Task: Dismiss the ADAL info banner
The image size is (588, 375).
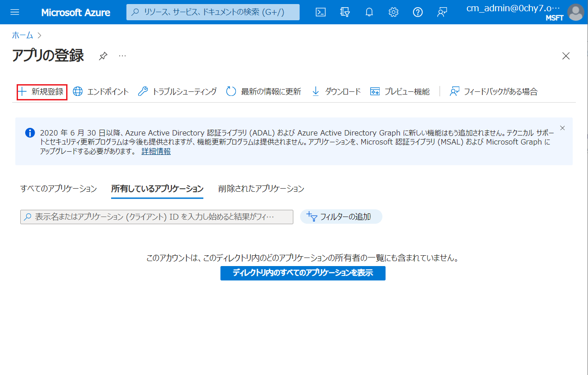Action: (562, 128)
